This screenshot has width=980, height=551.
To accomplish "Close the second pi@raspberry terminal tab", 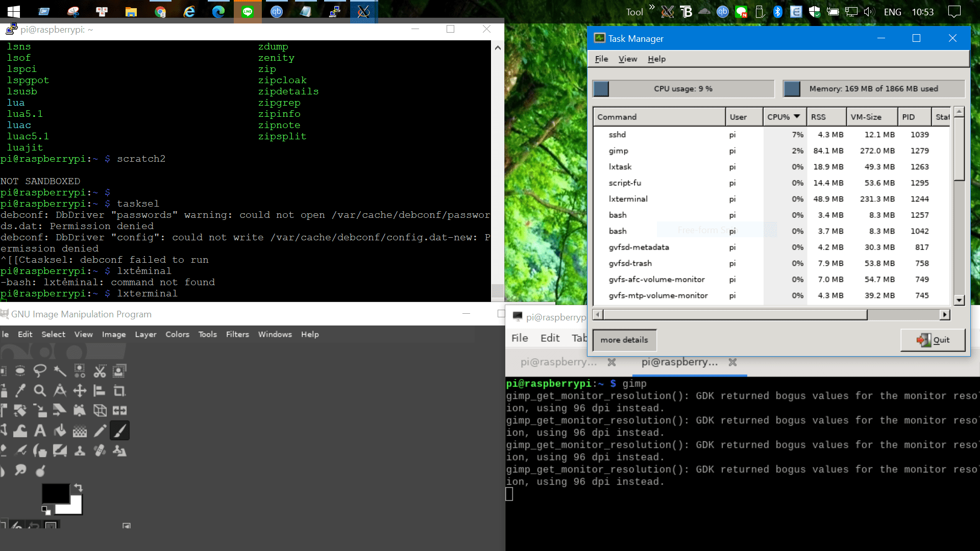I will (732, 362).
